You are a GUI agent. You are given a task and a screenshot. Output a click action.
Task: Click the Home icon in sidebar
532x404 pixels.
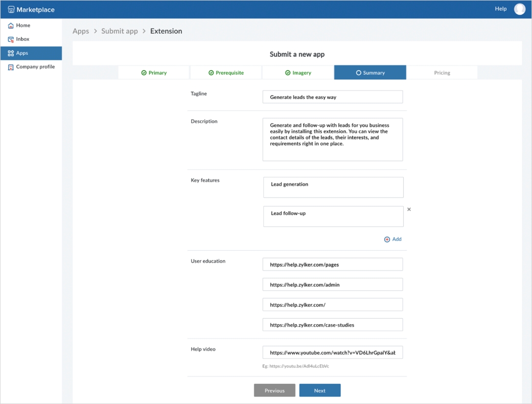coord(11,25)
